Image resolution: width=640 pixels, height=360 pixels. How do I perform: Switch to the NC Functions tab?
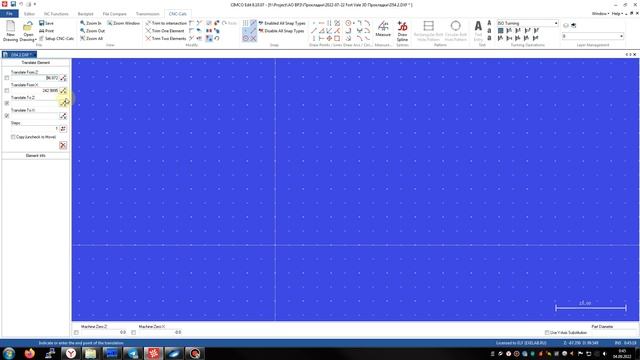click(56, 14)
